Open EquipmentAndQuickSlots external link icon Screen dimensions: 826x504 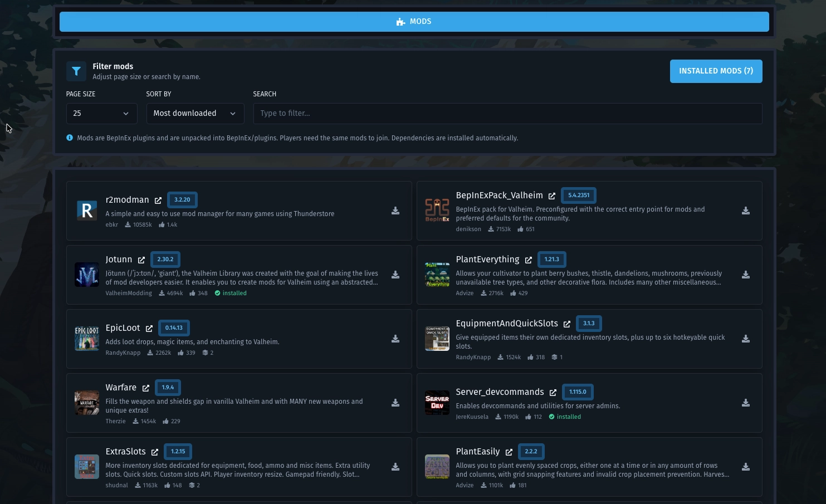[x=567, y=324]
